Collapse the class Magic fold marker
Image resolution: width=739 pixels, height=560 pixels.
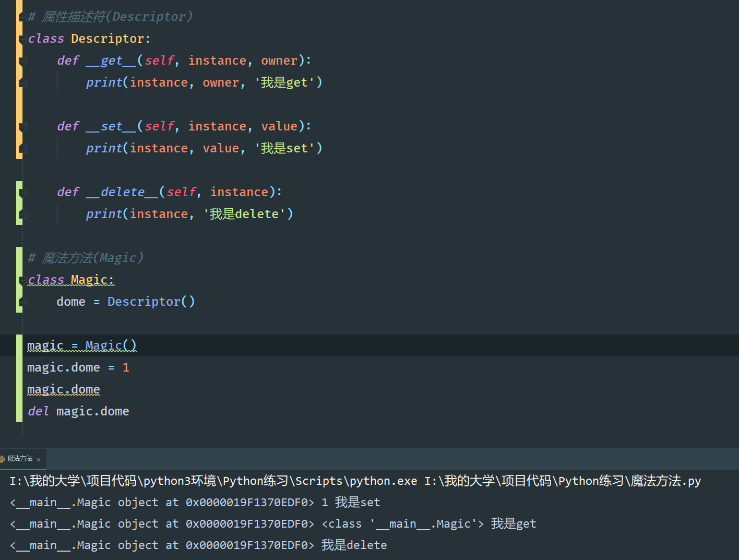[x=22, y=280]
